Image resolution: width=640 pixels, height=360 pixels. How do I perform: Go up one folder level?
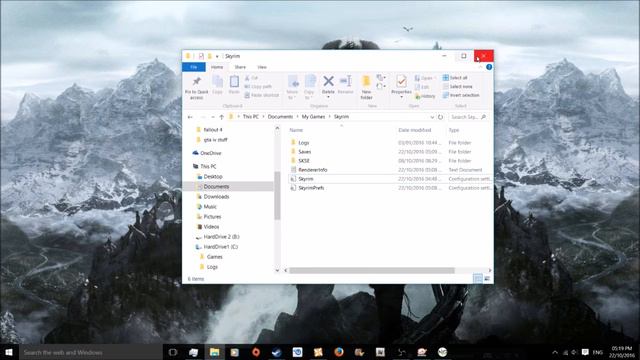point(221,117)
